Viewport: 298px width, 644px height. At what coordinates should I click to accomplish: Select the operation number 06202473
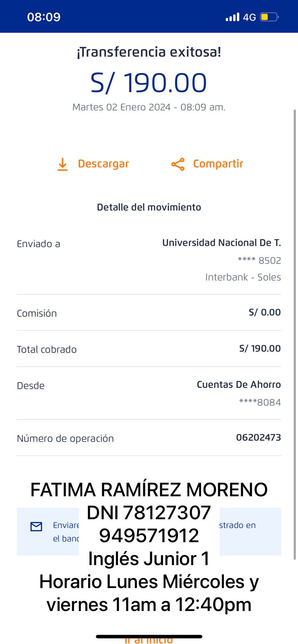(258, 438)
